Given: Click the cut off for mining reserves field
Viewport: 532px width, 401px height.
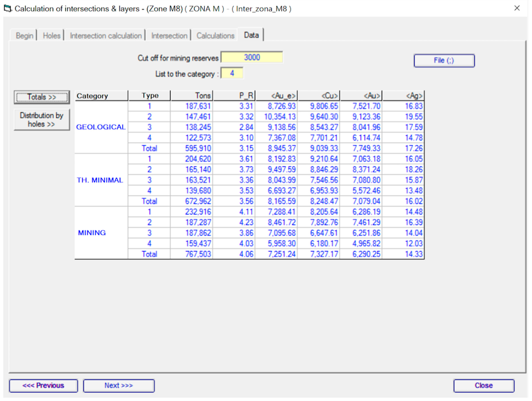Looking at the screenshot, I should coord(252,58).
